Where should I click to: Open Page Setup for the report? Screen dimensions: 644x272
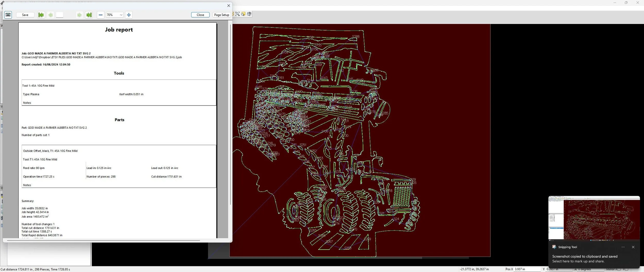(x=222, y=15)
